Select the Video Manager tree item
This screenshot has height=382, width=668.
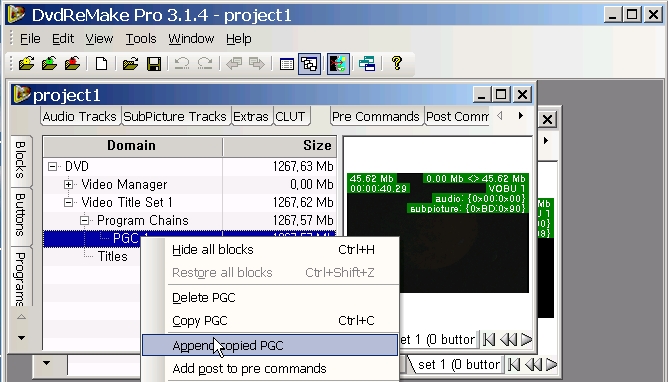124,184
